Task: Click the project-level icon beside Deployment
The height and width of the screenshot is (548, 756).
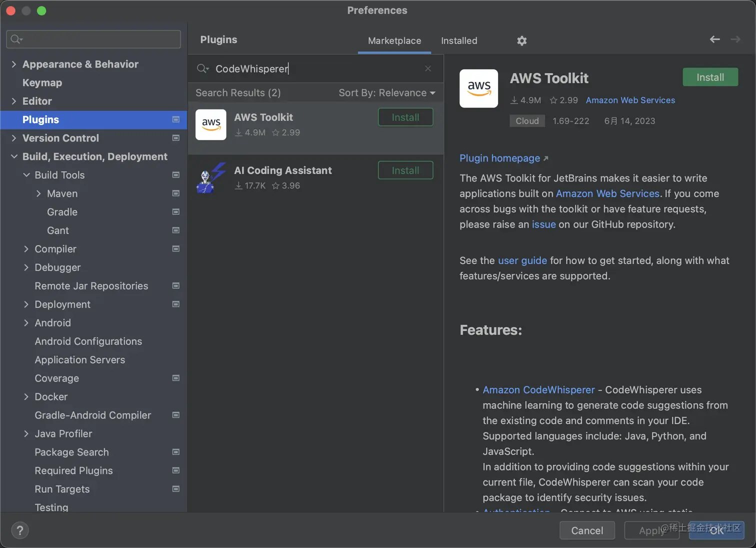Action: (x=176, y=304)
